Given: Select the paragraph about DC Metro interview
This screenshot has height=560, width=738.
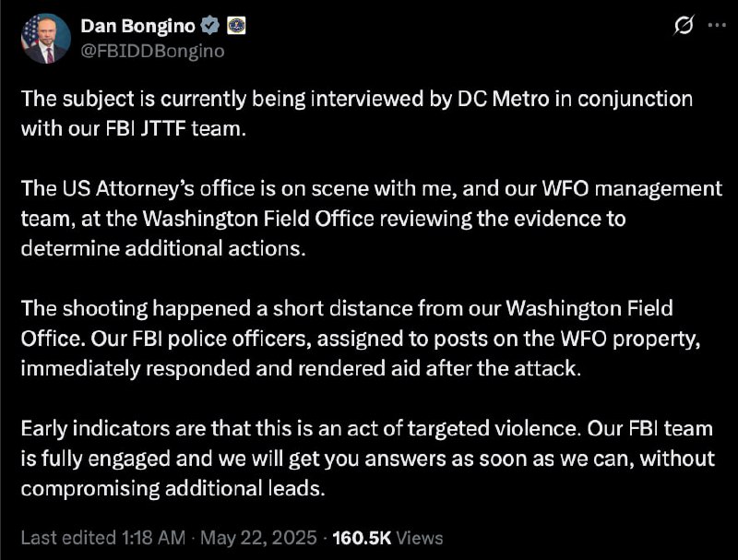Looking at the screenshot, I should (x=357, y=113).
